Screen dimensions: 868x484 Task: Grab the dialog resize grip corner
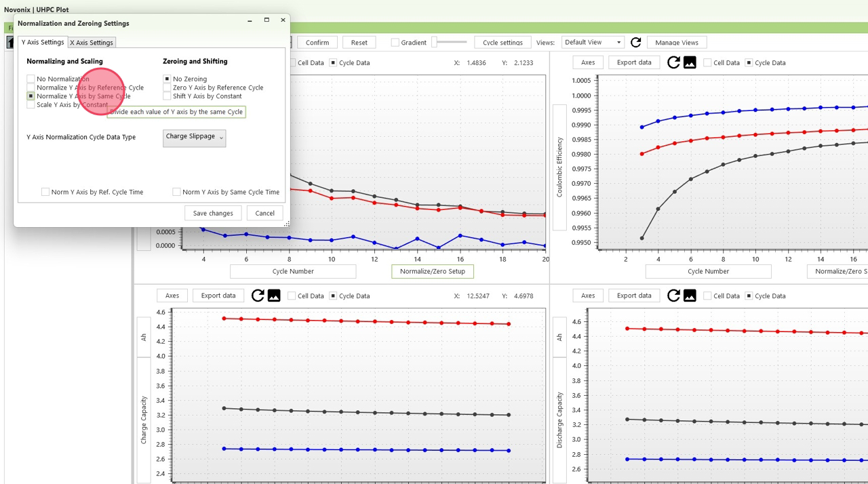286,223
